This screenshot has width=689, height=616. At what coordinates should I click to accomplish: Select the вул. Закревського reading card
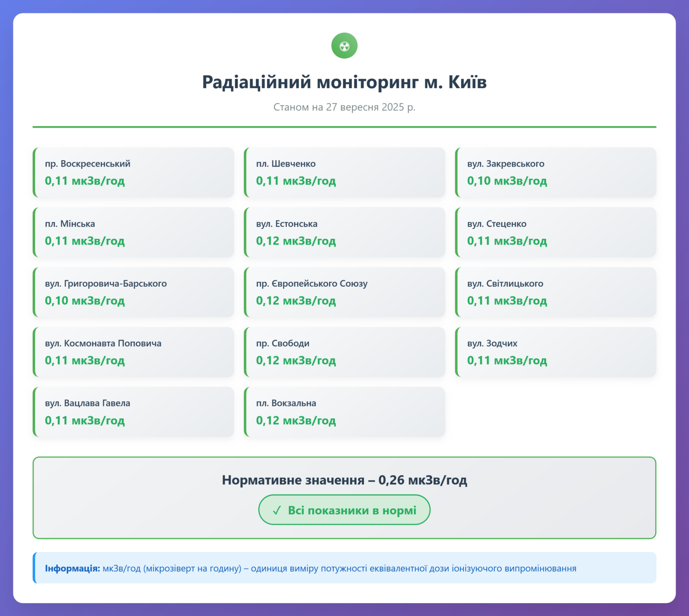click(x=556, y=173)
